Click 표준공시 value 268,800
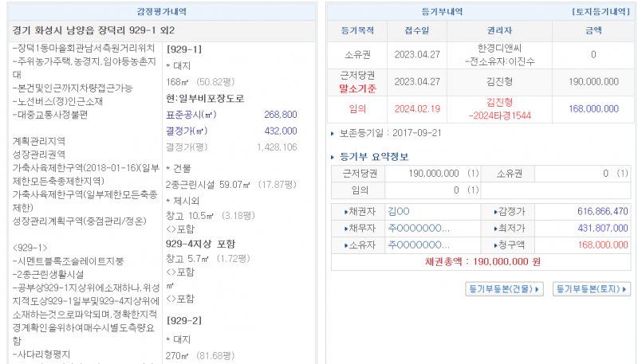The height and width of the screenshot is (364, 638). pos(280,115)
